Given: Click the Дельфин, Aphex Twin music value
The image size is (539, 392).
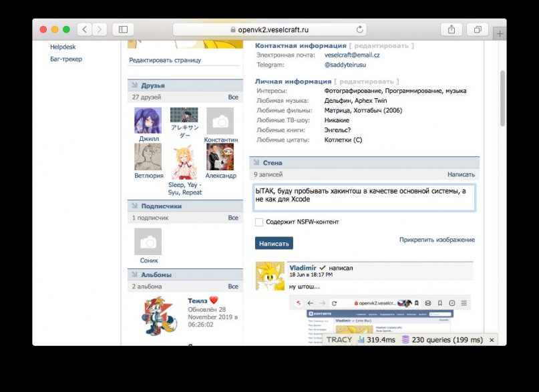Looking at the screenshot, I should 355,101.
